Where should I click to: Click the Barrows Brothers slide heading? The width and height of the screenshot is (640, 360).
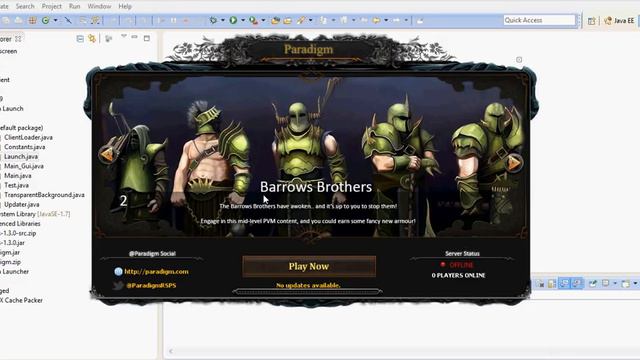316,187
